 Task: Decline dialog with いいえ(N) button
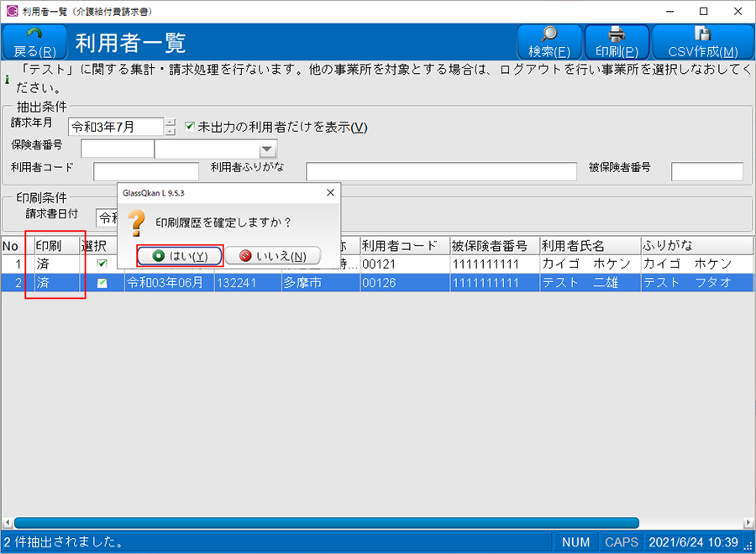click(x=273, y=256)
